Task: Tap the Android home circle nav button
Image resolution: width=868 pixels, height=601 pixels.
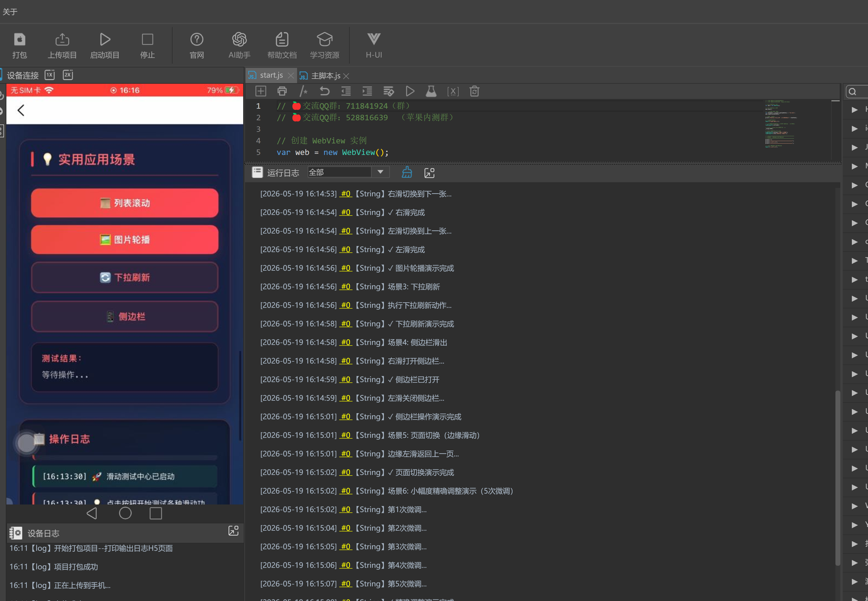Action: click(125, 513)
